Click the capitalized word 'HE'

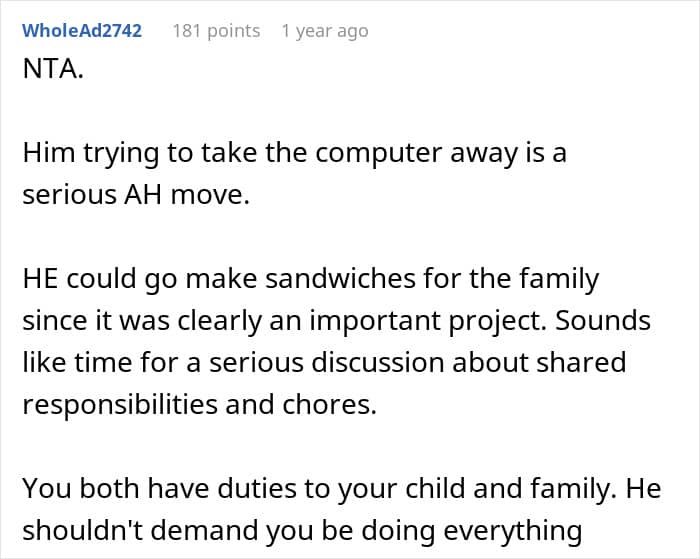pyautogui.click(x=40, y=279)
